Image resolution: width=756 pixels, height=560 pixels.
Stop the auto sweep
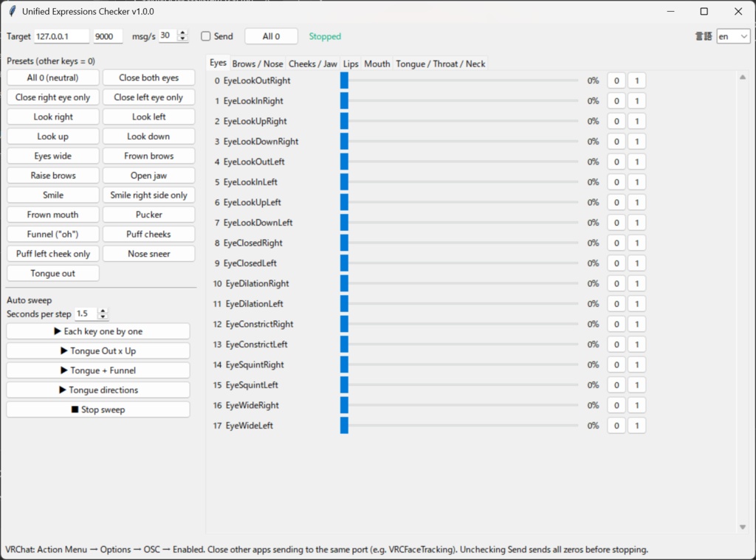click(x=98, y=409)
